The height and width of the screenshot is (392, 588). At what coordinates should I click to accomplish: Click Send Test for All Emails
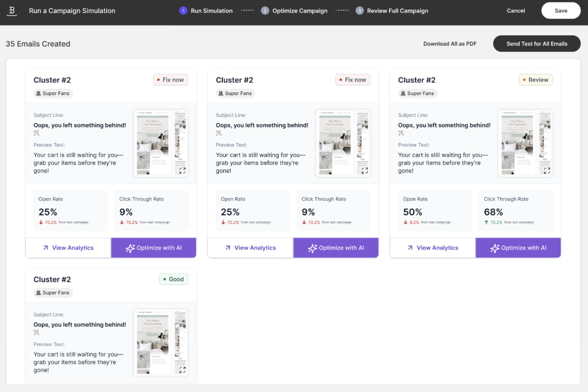(x=537, y=44)
